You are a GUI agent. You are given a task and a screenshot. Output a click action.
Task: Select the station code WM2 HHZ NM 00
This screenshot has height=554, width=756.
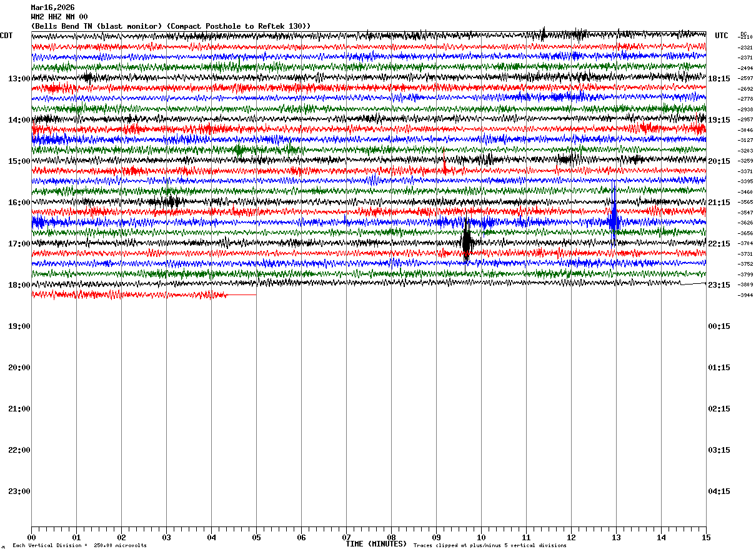point(59,17)
